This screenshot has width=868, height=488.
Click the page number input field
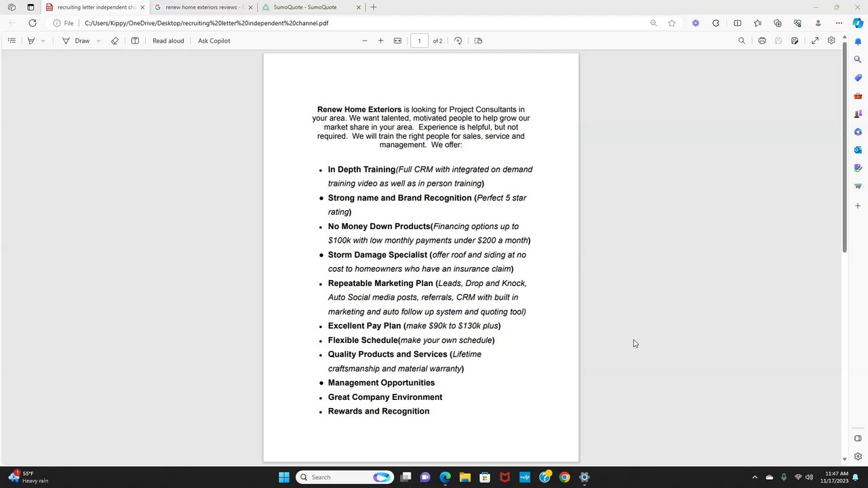[x=419, y=41]
